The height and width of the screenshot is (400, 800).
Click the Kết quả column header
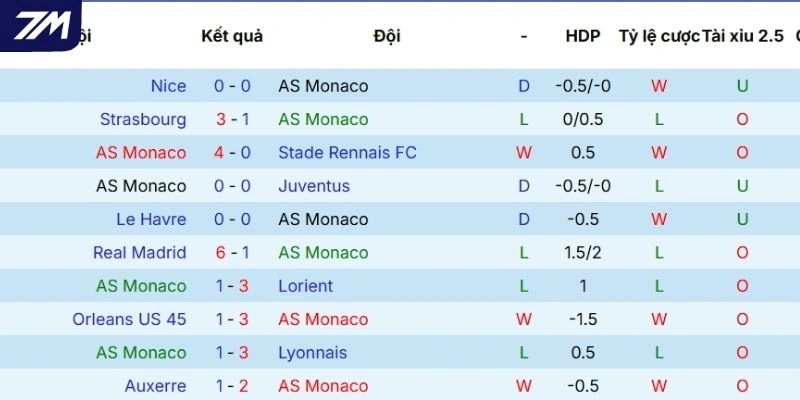(x=232, y=36)
